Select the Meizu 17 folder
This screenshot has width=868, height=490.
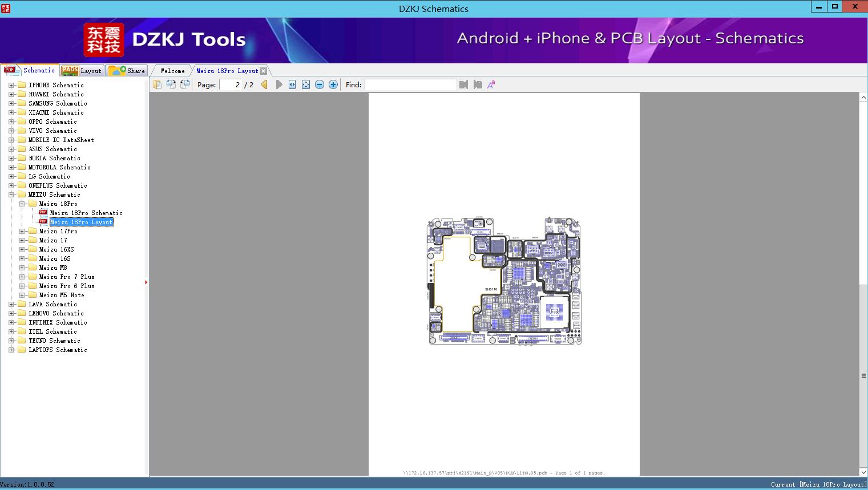coord(53,240)
